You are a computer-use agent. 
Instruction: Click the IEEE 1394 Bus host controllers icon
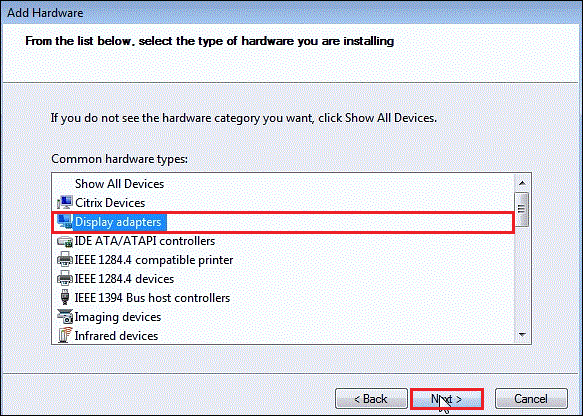point(65,297)
